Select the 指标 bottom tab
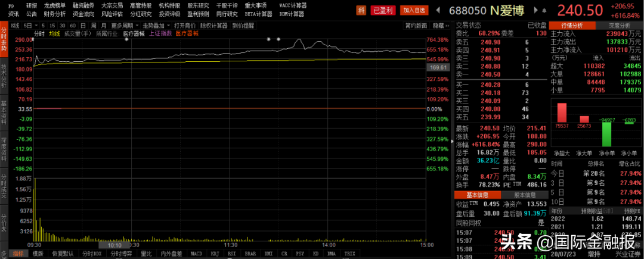This screenshot has height=259, width=644. (18, 254)
